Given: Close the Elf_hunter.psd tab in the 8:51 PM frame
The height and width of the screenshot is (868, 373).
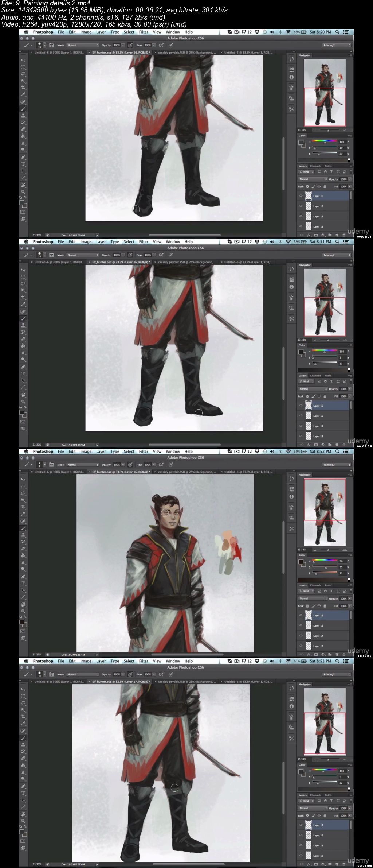Looking at the screenshot, I should 90,262.
